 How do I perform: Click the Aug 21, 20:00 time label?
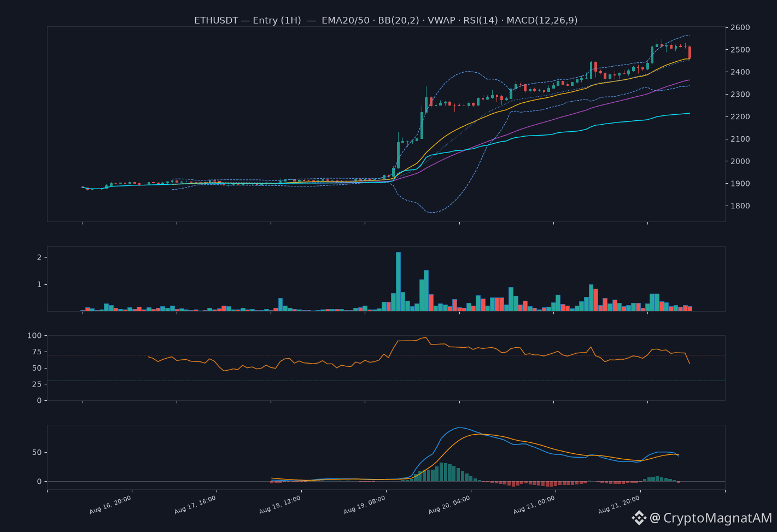click(x=618, y=505)
